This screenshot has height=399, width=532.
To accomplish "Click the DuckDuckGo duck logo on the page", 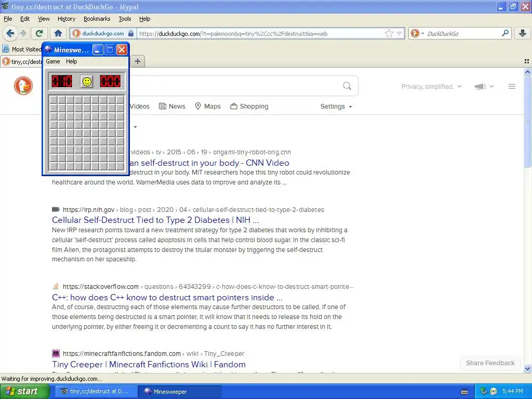I will [x=23, y=86].
